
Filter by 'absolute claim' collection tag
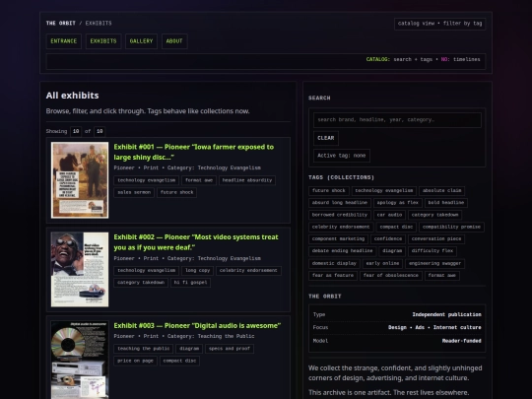tap(441, 191)
